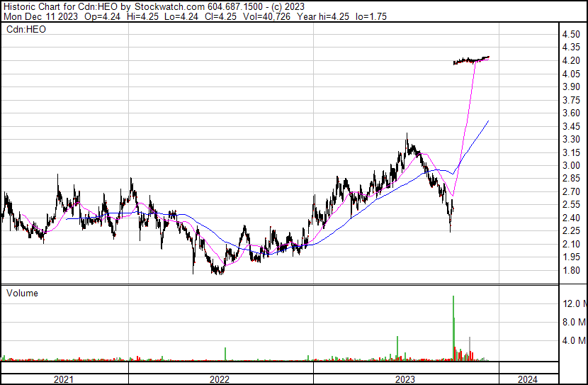This screenshot has height=385, width=588.
Task: Click the 2021 year label on time axis
Action: (64, 379)
